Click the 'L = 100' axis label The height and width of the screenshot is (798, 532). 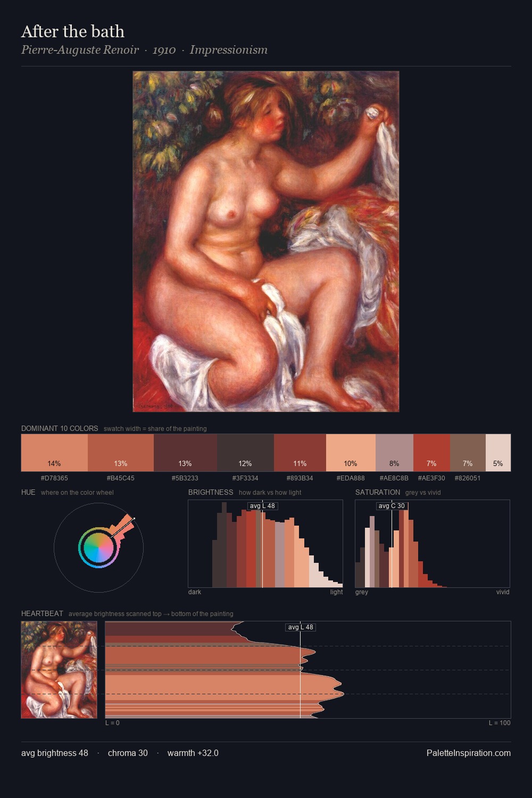[500, 723]
